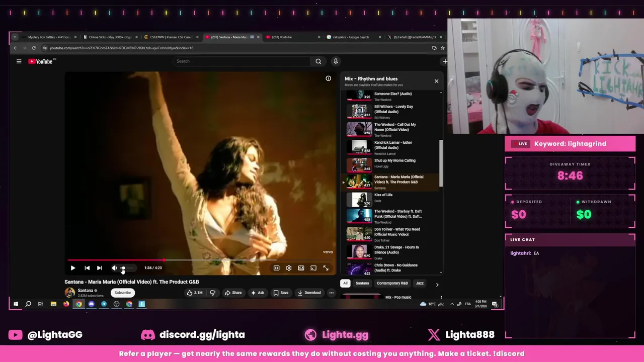Toggle theater mode in the player

tap(301, 268)
